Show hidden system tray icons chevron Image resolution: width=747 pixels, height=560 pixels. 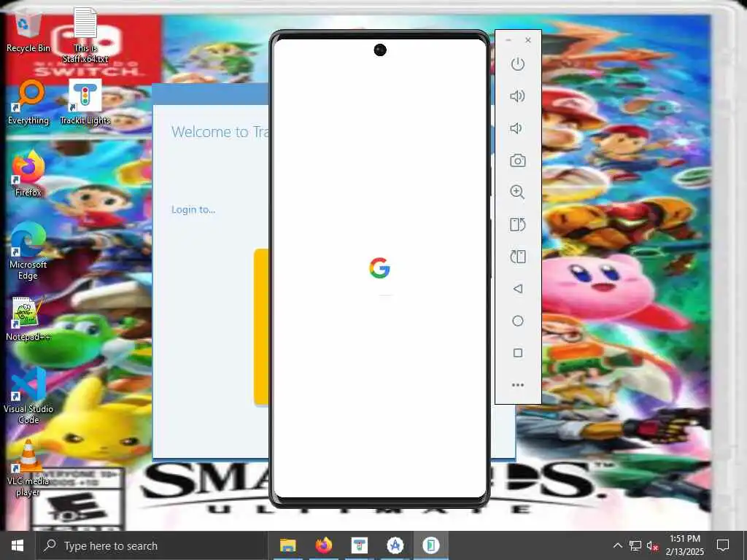(x=617, y=545)
